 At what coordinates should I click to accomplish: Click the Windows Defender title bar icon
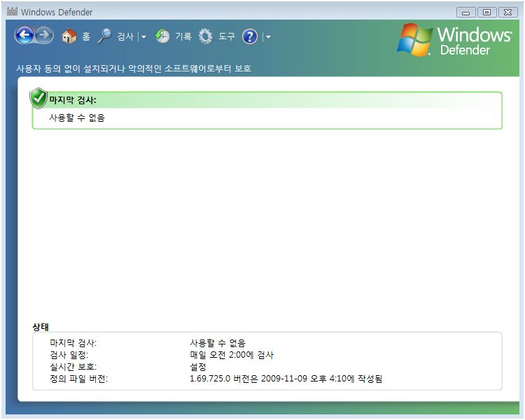point(12,11)
